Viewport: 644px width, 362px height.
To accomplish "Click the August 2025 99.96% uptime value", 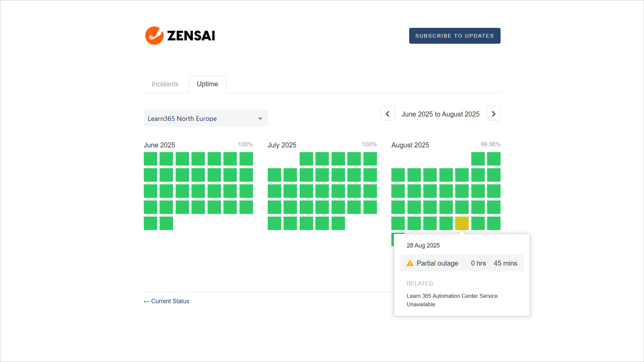I will point(490,144).
